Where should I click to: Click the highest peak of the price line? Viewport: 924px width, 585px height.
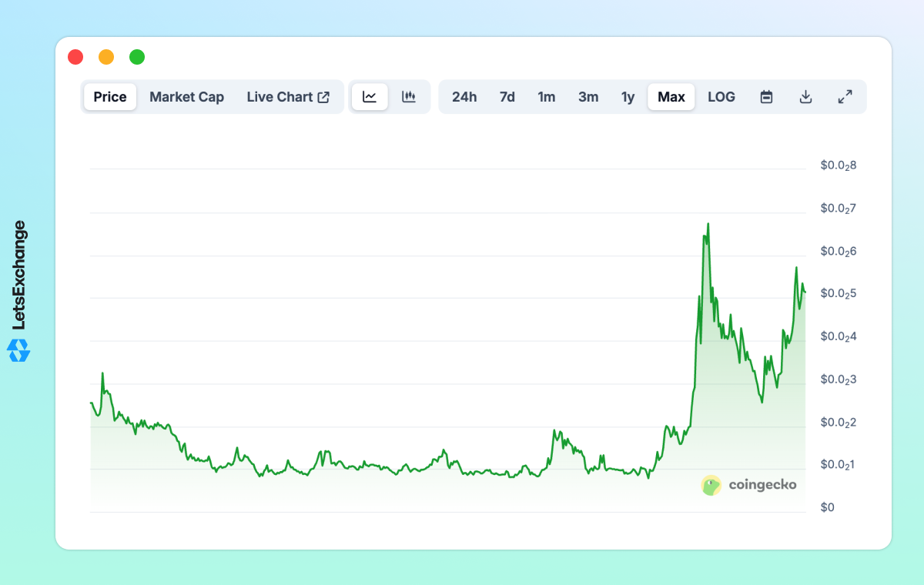coord(708,224)
